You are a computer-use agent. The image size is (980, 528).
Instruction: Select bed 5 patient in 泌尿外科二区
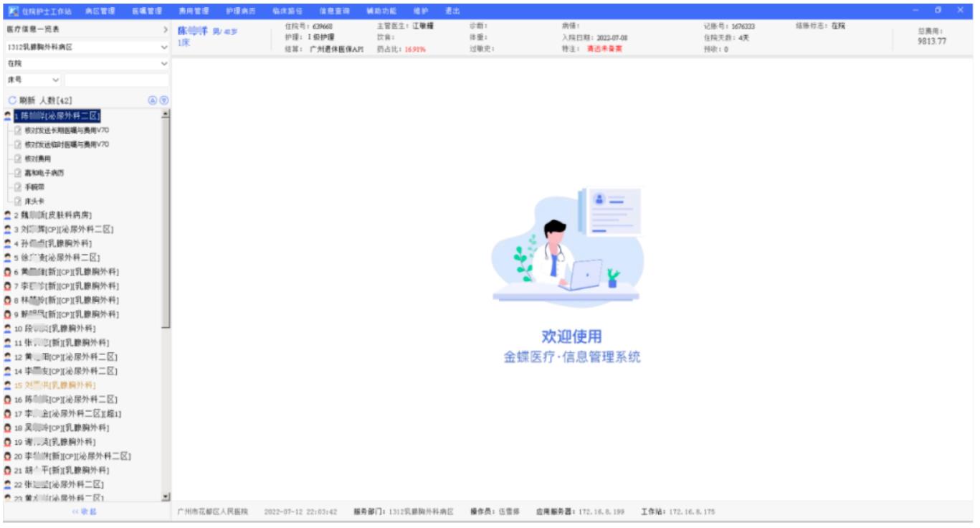click(57, 258)
